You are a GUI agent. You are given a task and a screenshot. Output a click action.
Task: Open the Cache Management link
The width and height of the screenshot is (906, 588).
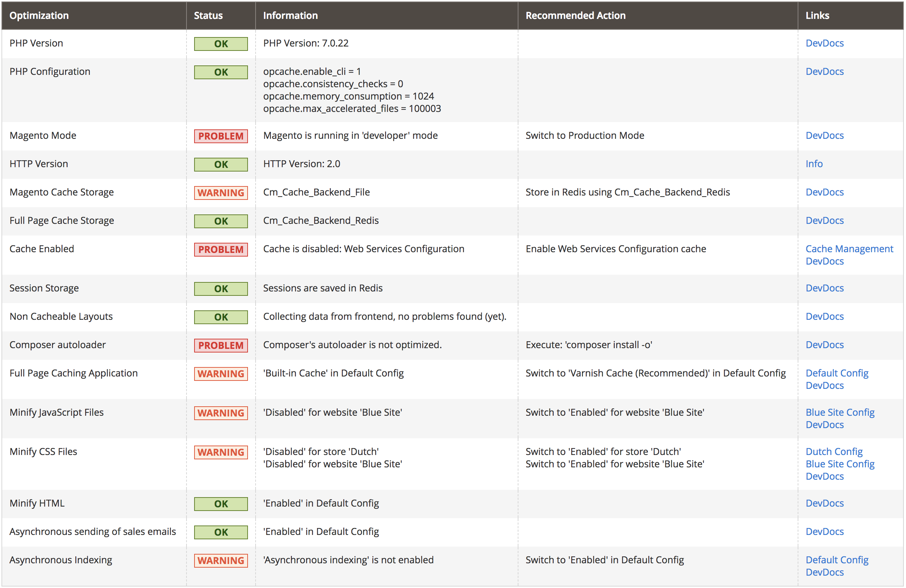click(x=849, y=249)
